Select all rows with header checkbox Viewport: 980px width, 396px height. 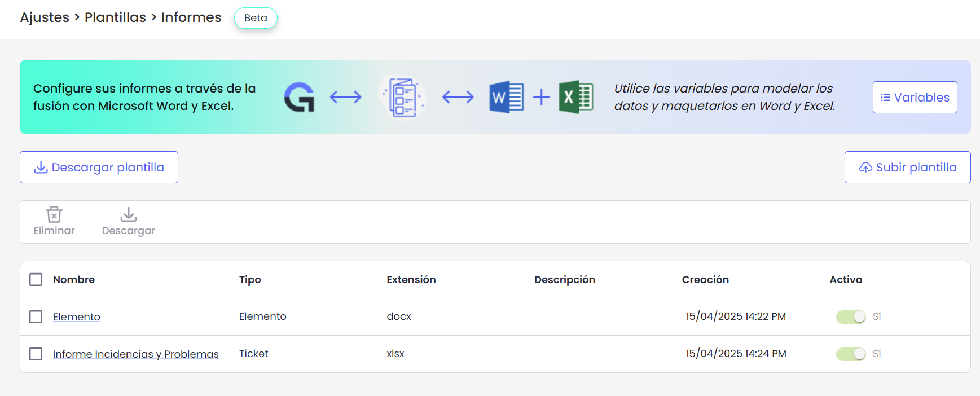coord(36,280)
